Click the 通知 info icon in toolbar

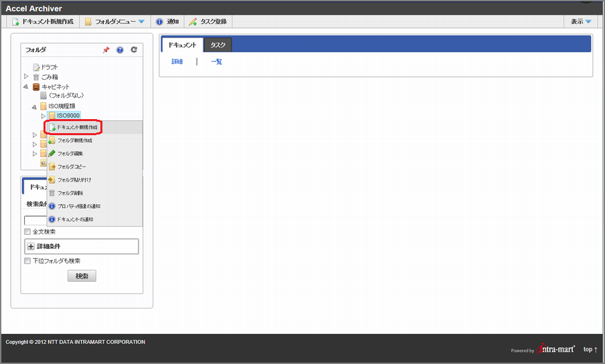tap(159, 21)
